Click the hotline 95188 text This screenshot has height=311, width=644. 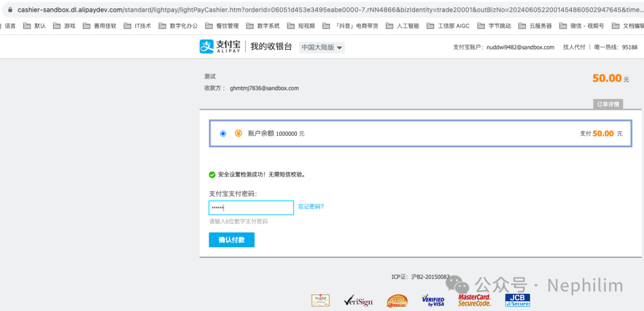coord(630,47)
